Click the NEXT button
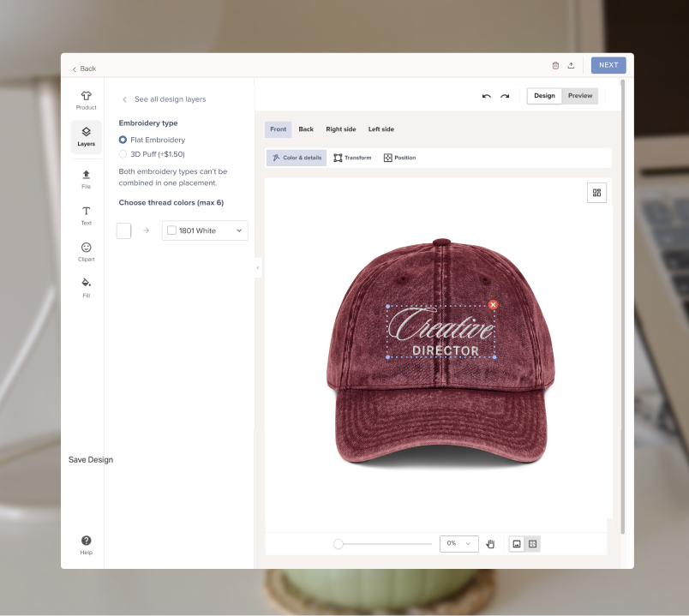Viewport: 689px width, 616px height. tap(608, 65)
